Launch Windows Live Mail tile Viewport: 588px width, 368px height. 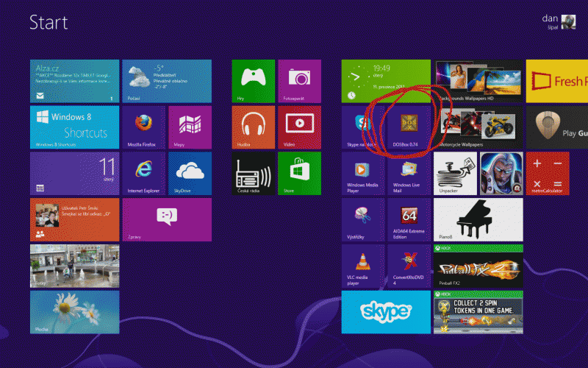tap(409, 174)
